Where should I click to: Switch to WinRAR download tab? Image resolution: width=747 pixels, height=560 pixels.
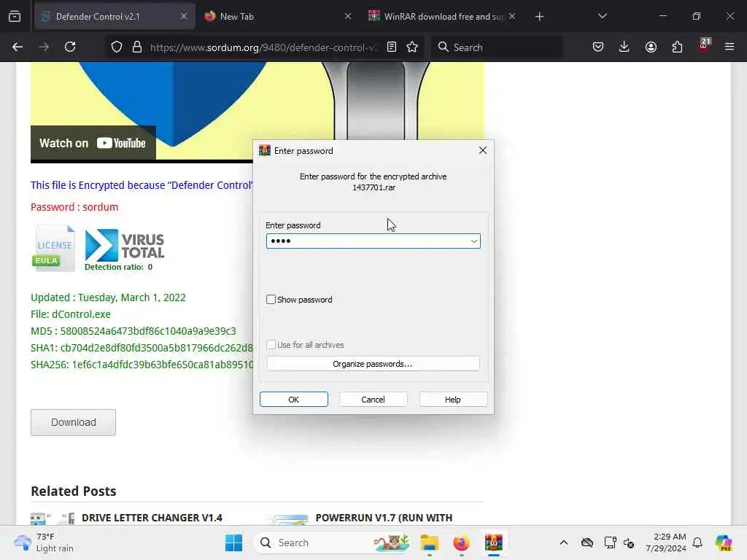pos(443,16)
